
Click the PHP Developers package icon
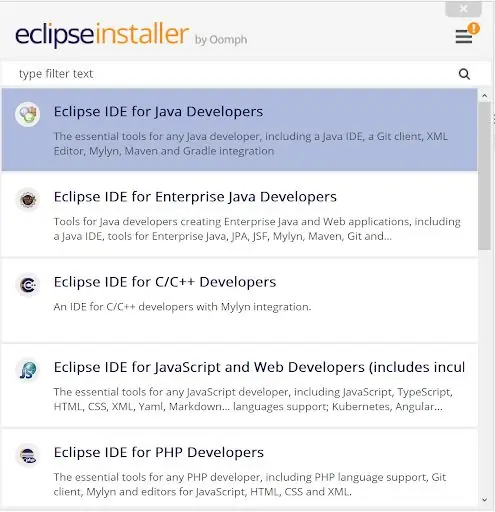point(28,455)
